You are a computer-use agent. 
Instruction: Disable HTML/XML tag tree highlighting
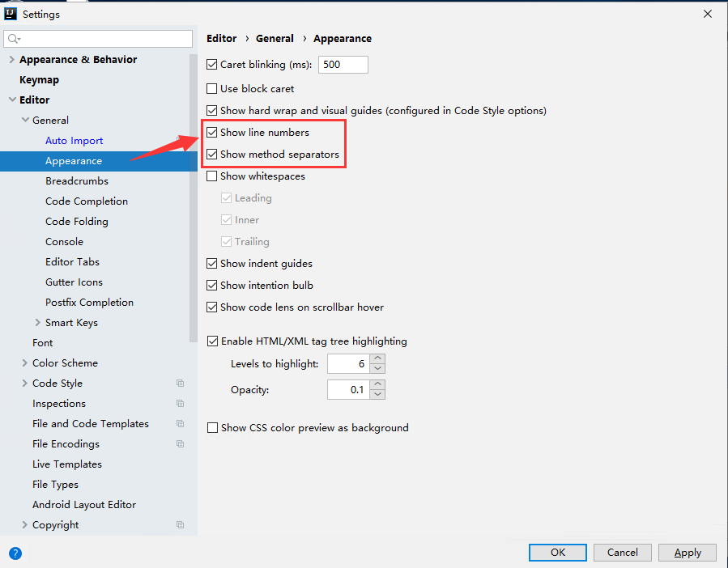click(x=212, y=341)
